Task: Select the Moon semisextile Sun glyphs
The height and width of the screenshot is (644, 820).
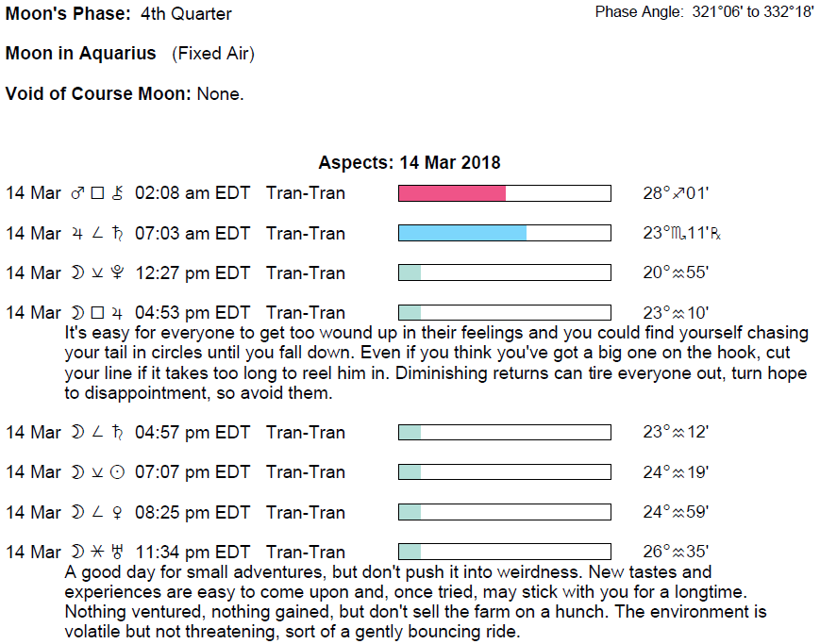Action: click(x=97, y=472)
